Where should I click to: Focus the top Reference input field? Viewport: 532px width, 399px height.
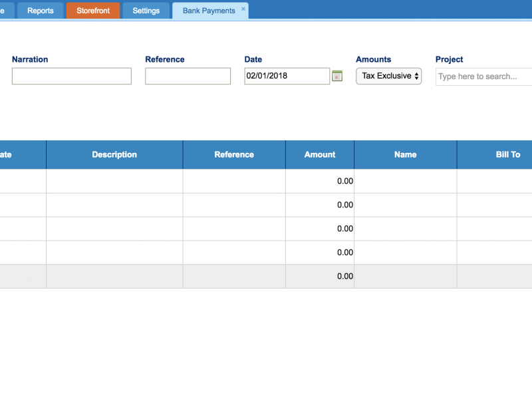[x=188, y=76]
